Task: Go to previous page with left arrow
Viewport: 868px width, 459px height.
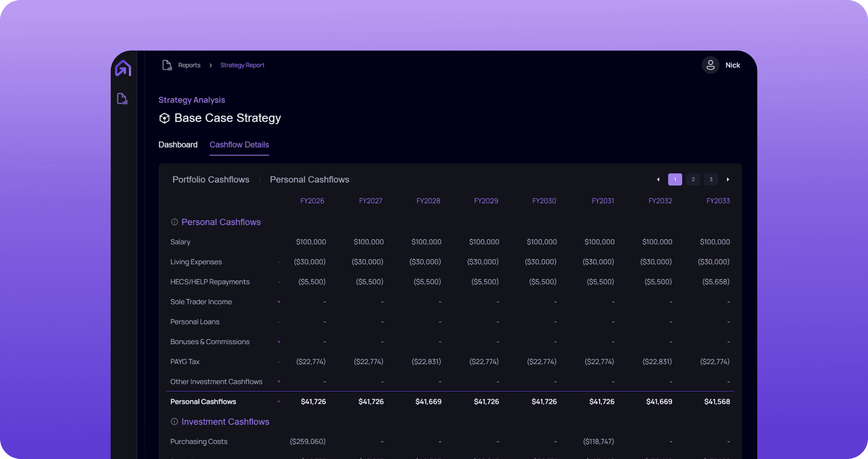Action: coord(658,180)
